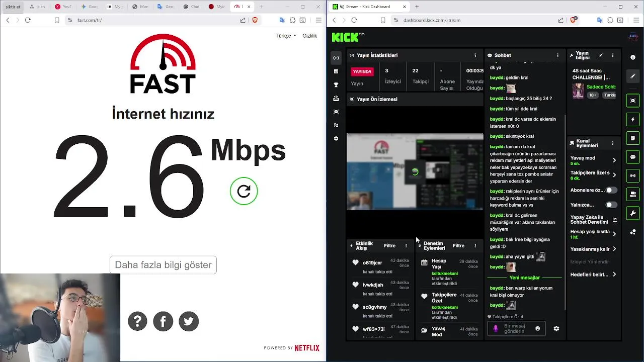644x362 pixels.
Task: Expand the Hedefleri belirle arrow
Action: point(614,275)
